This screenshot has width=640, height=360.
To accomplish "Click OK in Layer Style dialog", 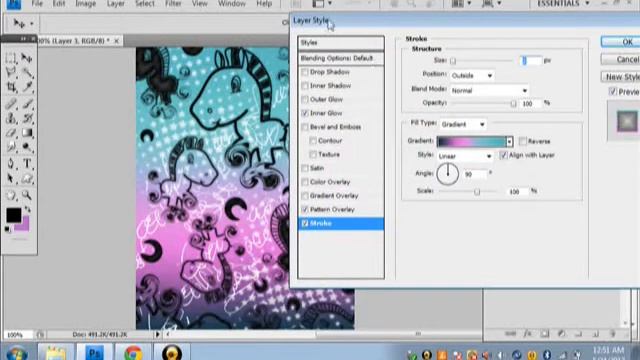I will tap(620, 42).
